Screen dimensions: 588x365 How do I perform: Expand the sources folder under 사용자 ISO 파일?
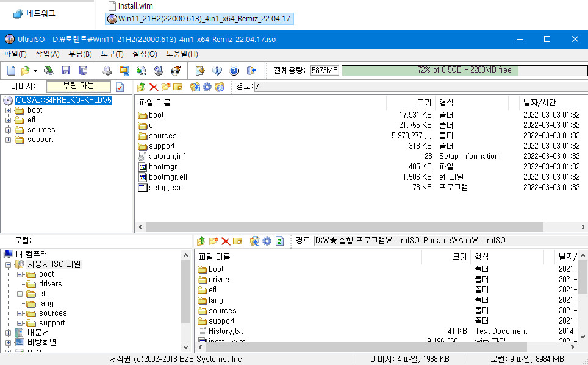tap(20, 313)
